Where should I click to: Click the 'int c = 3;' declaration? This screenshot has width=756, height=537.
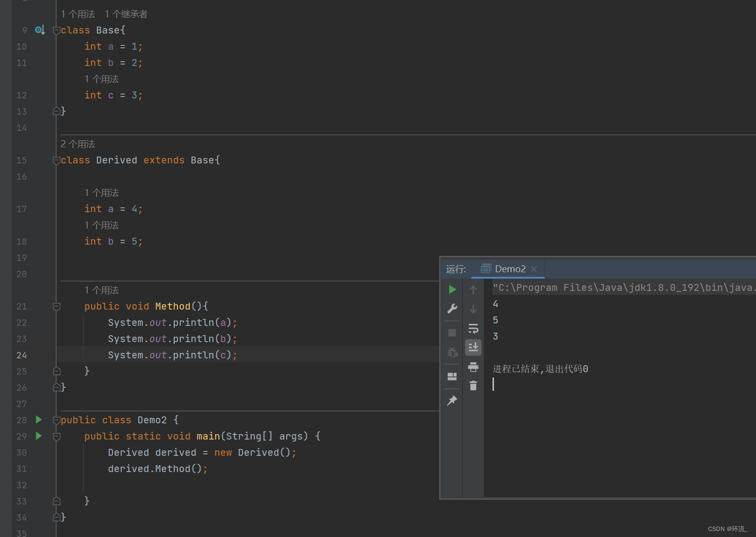coord(113,95)
